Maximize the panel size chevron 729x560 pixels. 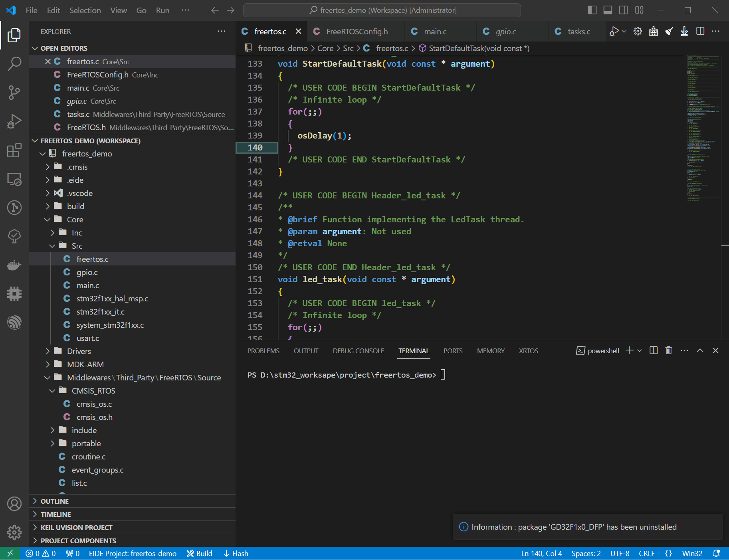(x=700, y=350)
